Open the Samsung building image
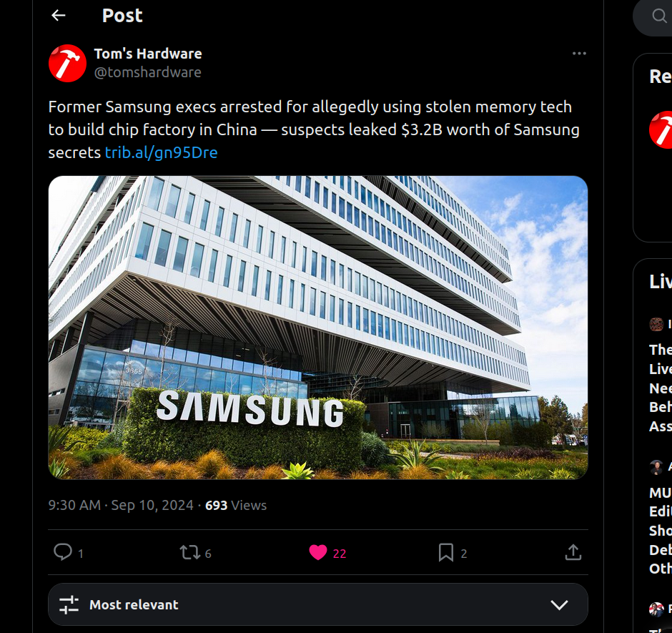 coord(317,327)
